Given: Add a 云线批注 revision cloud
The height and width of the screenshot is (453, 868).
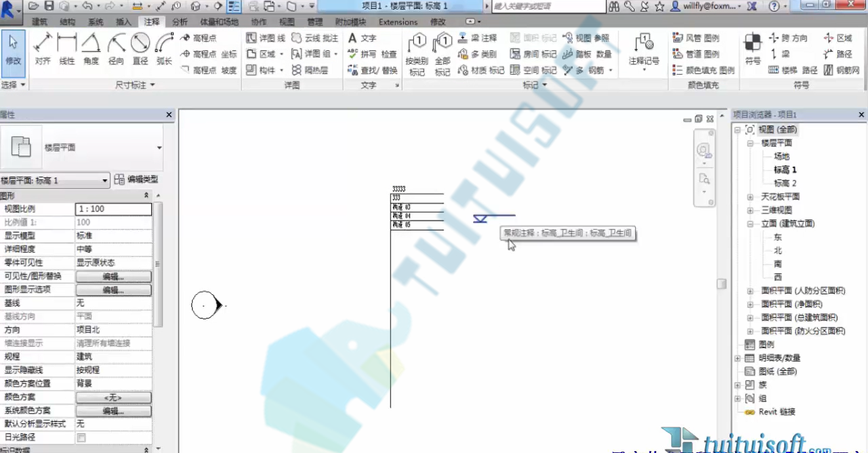Looking at the screenshot, I should coord(315,38).
